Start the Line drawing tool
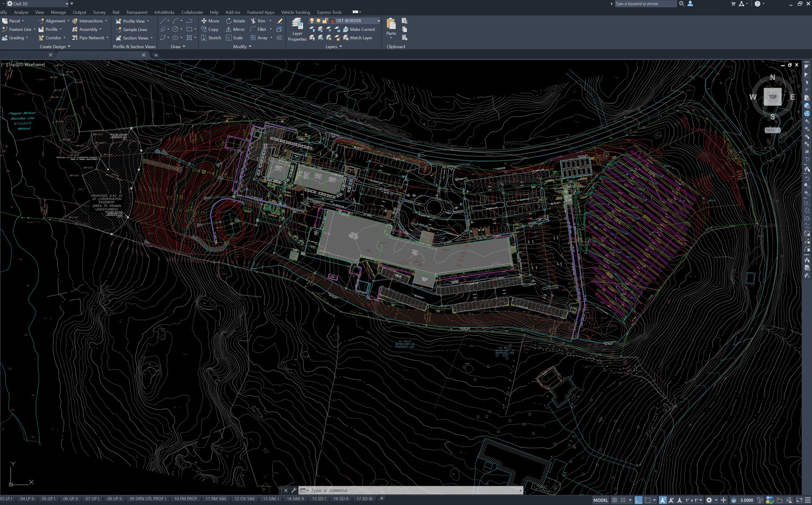Viewport: 812px width, 505px height. [x=163, y=21]
